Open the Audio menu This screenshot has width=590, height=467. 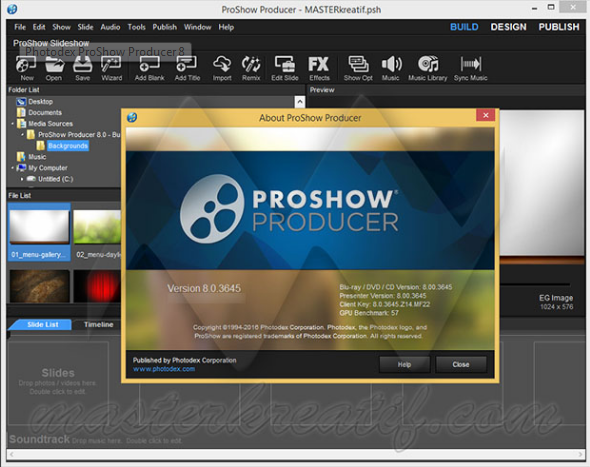110,27
